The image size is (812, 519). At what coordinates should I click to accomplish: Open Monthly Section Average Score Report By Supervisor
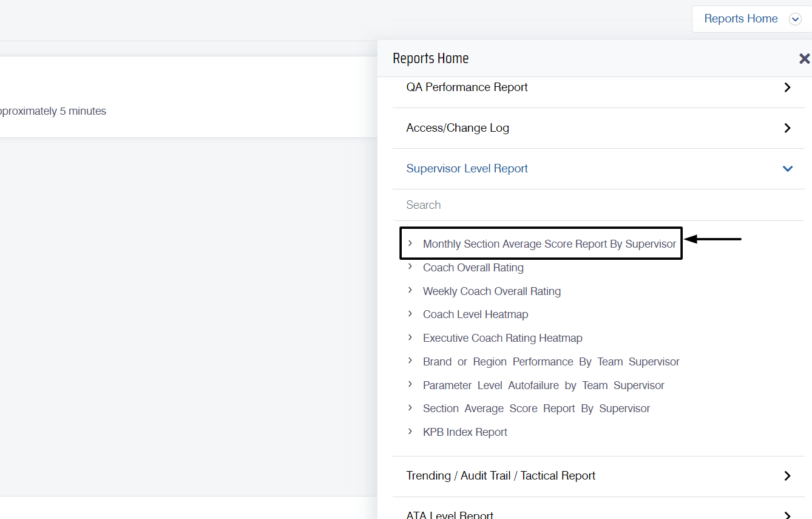tap(549, 244)
